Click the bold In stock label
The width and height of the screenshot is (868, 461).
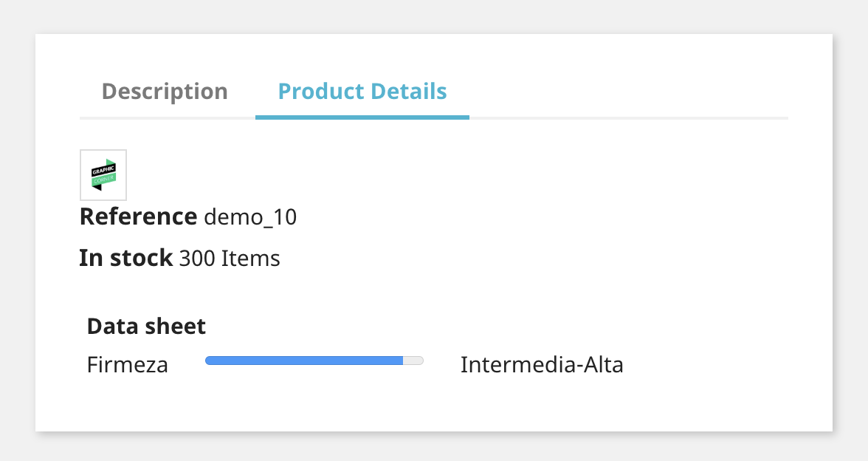pos(126,259)
